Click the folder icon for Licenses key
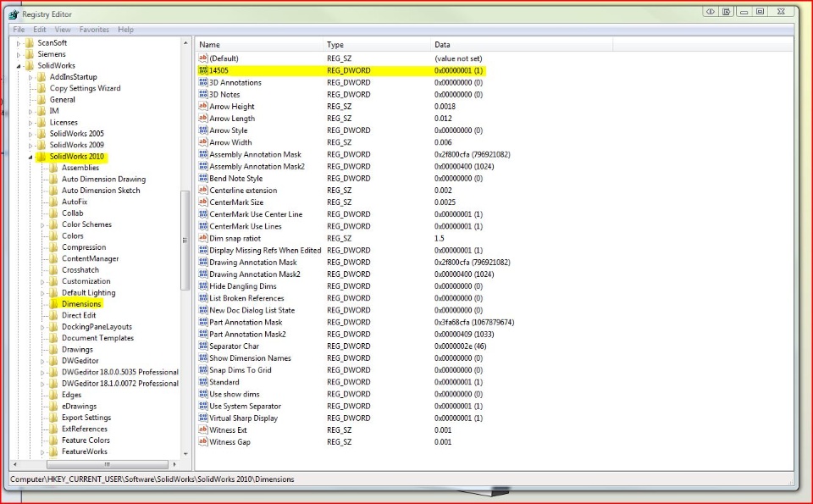Image resolution: width=813 pixels, height=504 pixels. pos(42,122)
